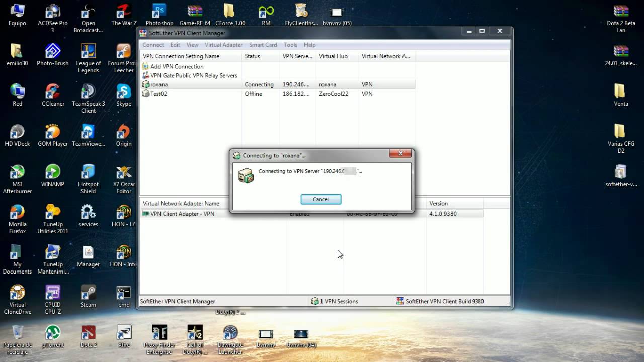The image size is (644, 362).
Task: Open Open Broadcaster desktop icon
Action: point(88,18)
